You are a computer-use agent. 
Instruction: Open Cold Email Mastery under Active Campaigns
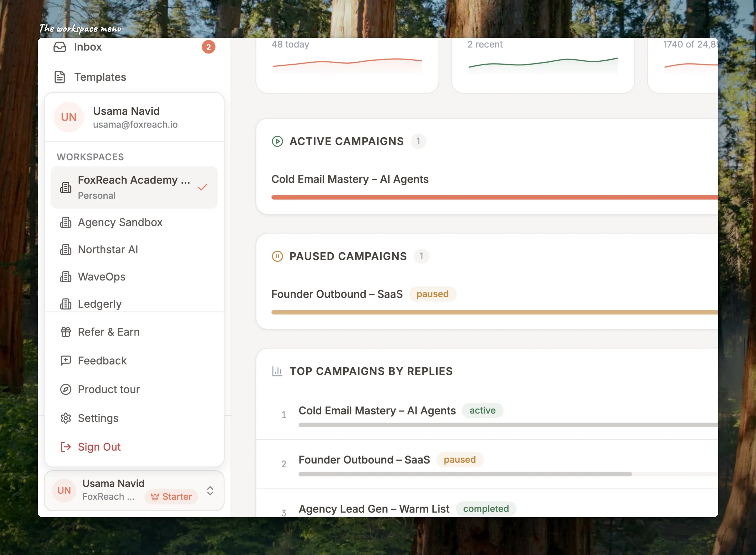[x=350, y=179]
